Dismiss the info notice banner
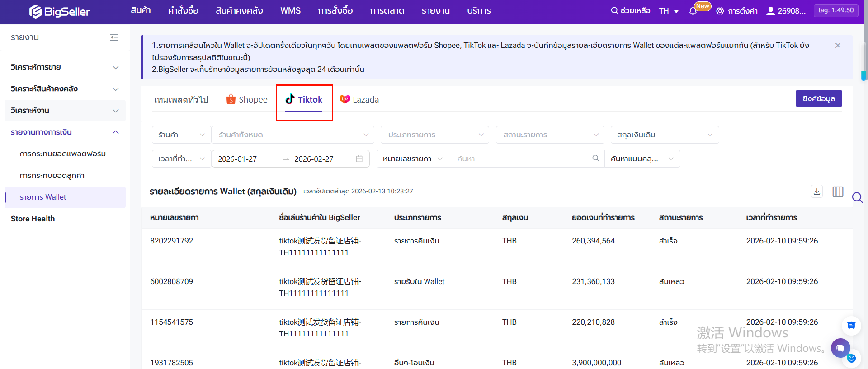Image resolution: width=868 pixels, height=369 pixels. pyautogui.click(x=838, y=46)
